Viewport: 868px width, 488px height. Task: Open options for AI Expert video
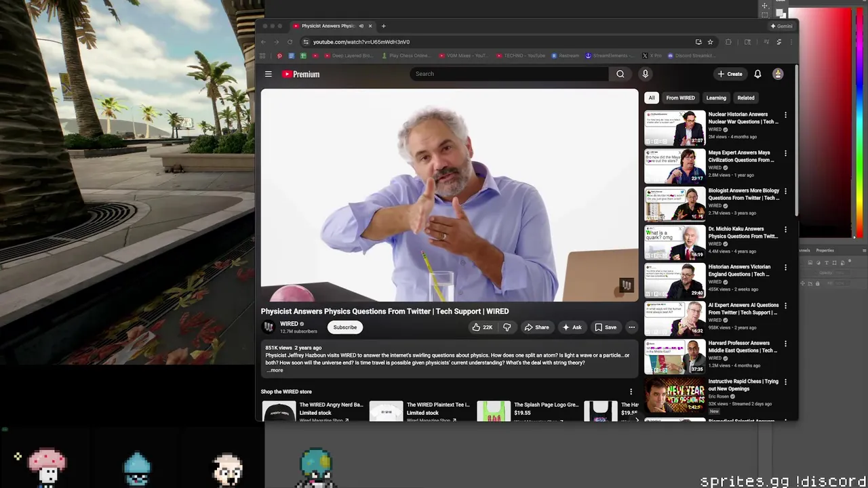tap(785, 306)
